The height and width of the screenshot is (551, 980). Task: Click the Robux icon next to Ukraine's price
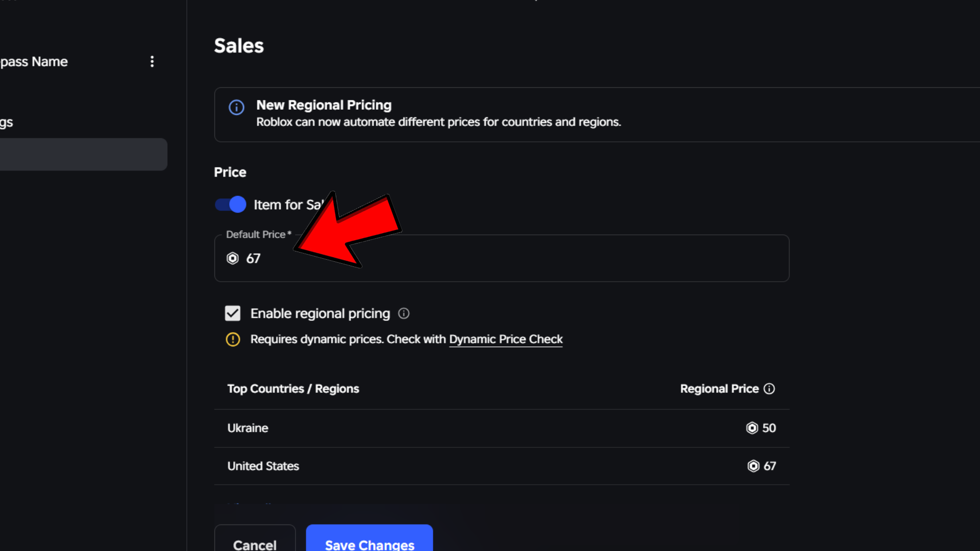(752, 428)
